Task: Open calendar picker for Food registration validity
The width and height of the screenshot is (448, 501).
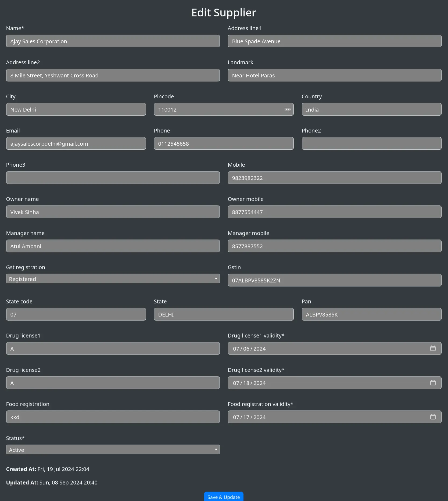Action: click(433, 417)
